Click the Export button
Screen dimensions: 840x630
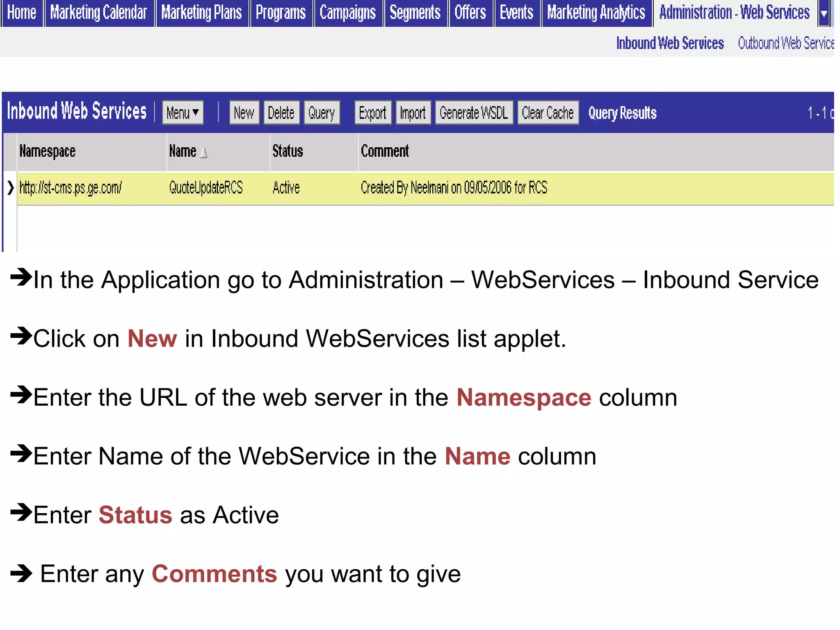[x=373, y=112]
